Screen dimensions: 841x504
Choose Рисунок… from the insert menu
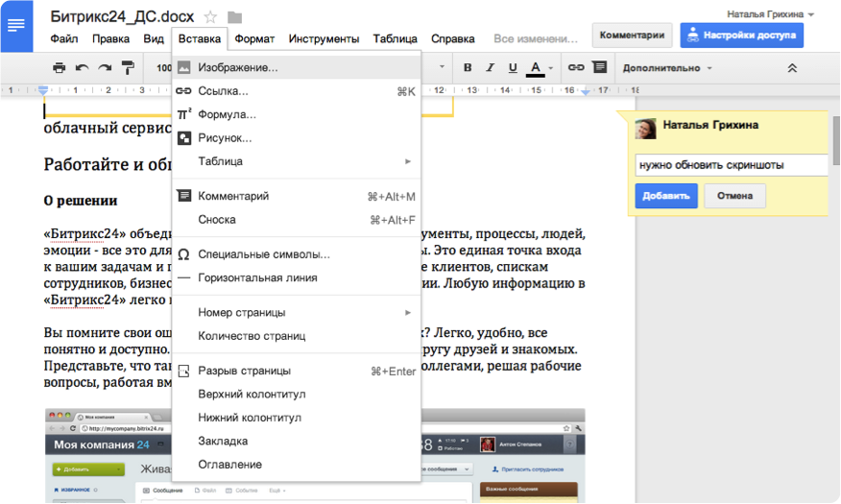297,138
